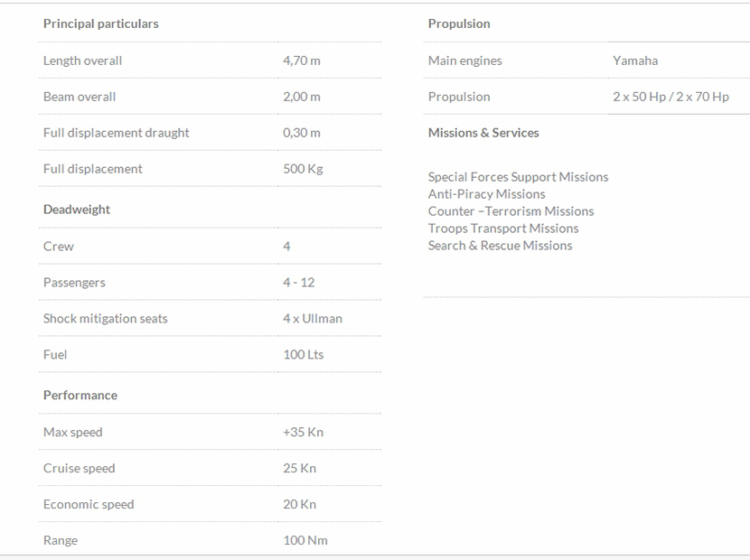Click the Missions & Services heading
Screen dimensions: 750x560
(483, 133)
